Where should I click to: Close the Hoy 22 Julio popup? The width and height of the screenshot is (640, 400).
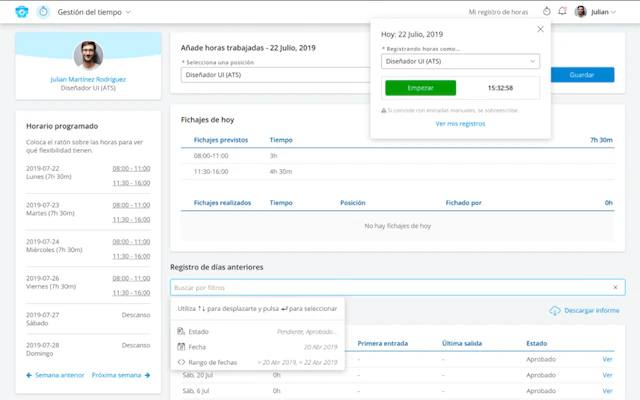540,29
